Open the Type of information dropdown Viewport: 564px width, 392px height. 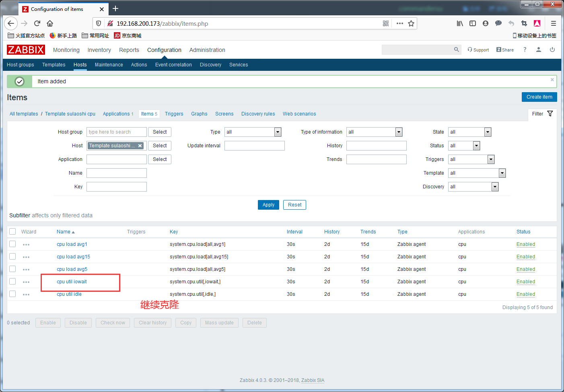(374, 132)
